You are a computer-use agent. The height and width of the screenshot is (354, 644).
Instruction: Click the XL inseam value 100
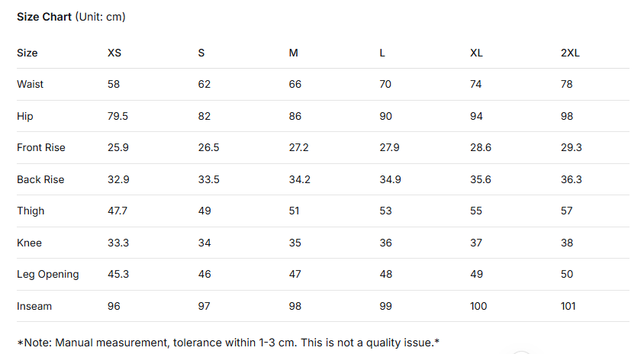[479, 306]
